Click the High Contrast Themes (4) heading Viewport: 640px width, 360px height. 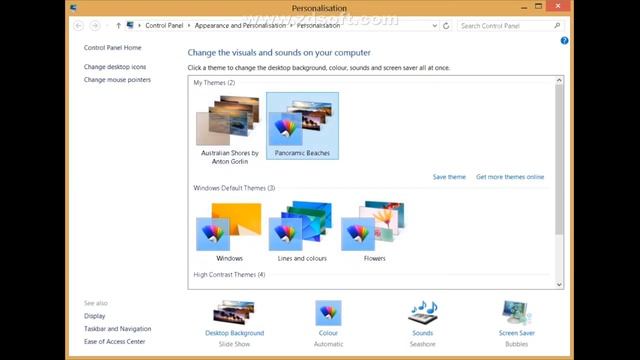coord(229,275)
